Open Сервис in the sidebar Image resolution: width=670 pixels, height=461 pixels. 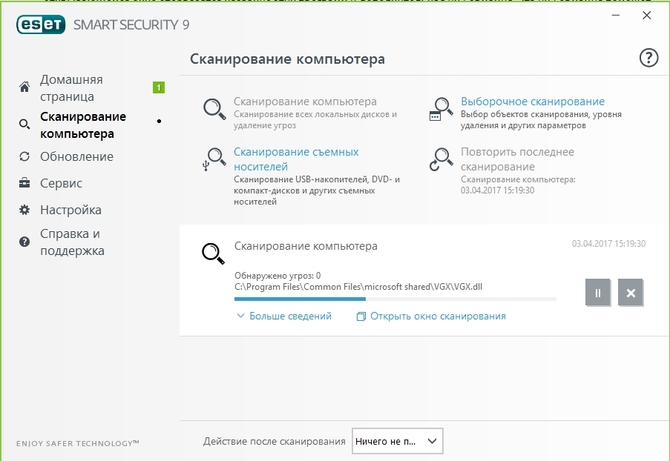tap(61, 184)
